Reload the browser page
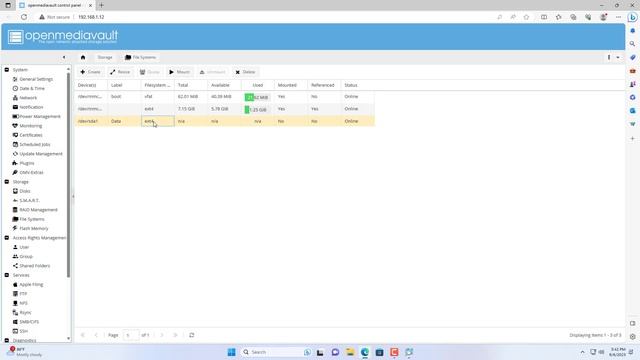 click(x=24, y=17)
